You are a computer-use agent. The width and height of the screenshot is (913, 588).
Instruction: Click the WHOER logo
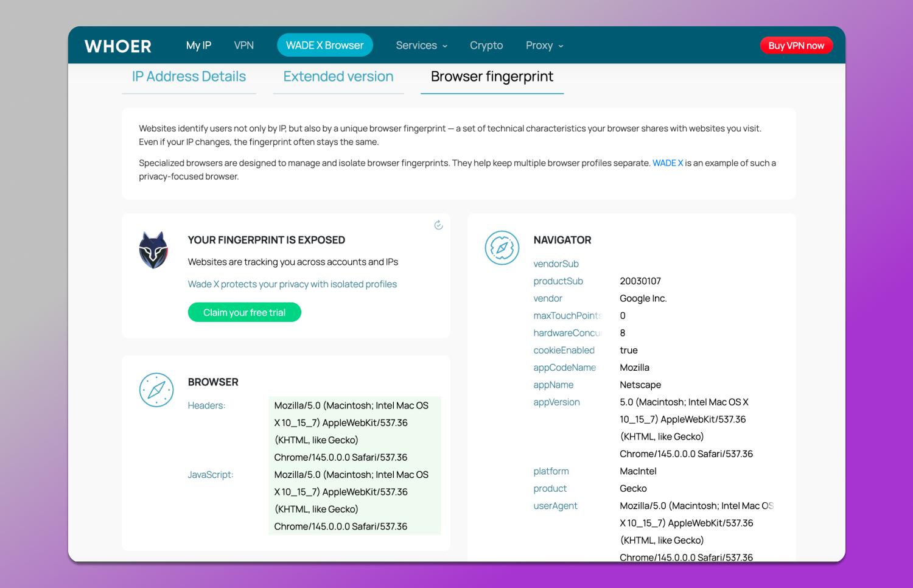pyautogui.click(x=118, y=46)
